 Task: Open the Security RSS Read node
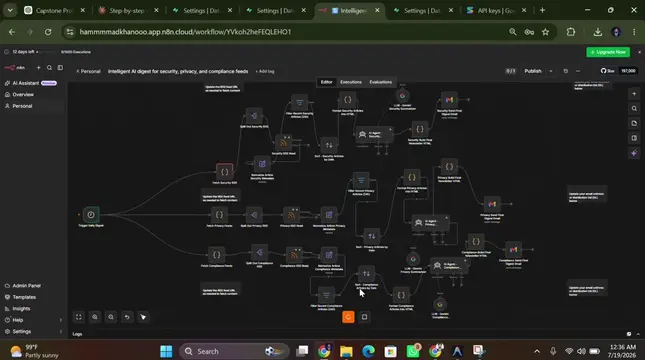[283, 143]
